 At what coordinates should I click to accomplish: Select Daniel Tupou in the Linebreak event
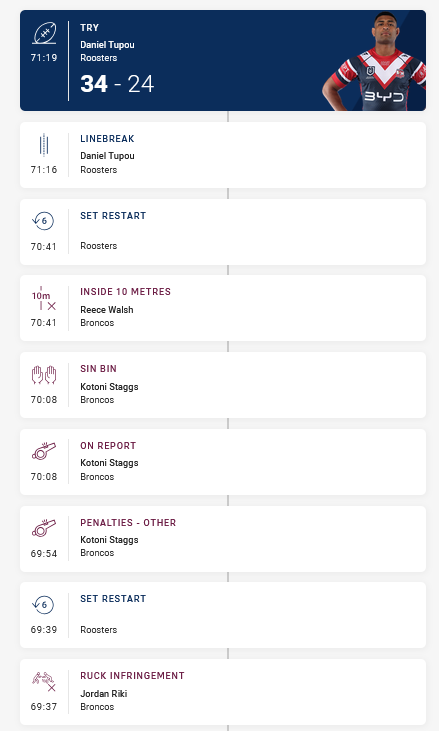point(107,156)
